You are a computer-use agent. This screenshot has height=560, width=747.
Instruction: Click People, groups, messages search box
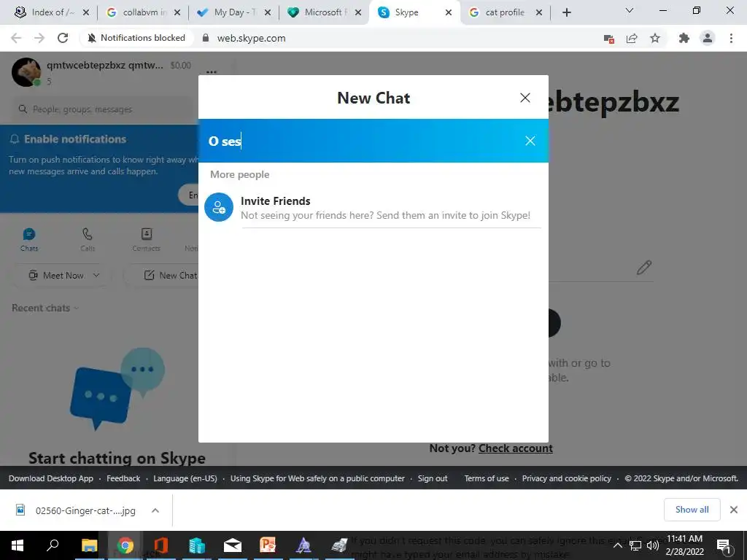[x=102, y=109]
